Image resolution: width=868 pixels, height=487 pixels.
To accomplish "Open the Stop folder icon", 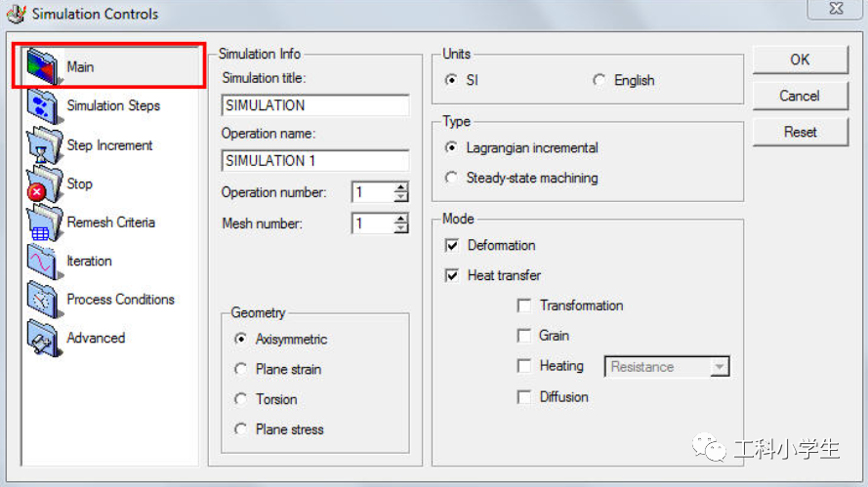I will [43, 183].
